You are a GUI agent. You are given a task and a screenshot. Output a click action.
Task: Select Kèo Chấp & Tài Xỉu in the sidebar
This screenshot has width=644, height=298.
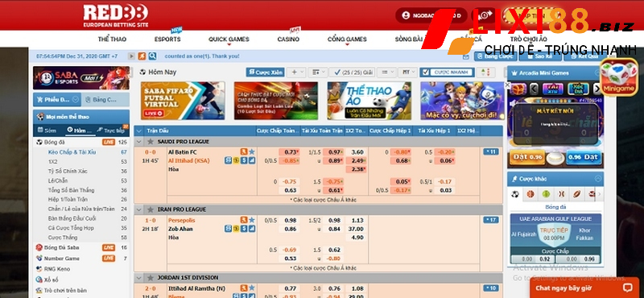click(72, 152)
